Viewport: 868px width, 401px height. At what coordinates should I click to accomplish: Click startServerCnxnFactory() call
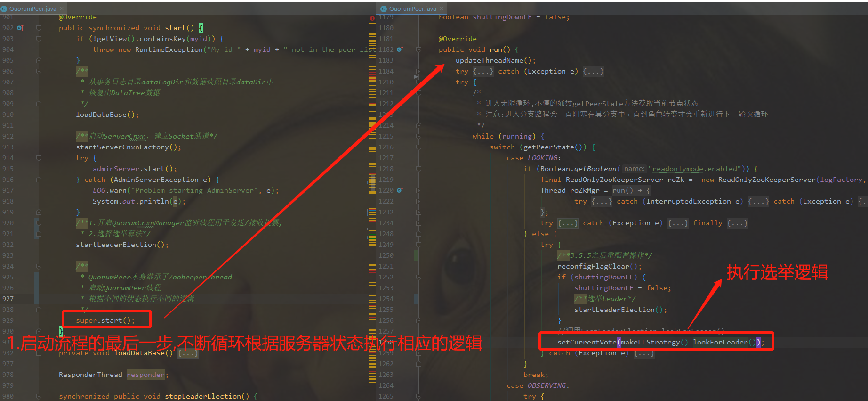click(129, 147)
